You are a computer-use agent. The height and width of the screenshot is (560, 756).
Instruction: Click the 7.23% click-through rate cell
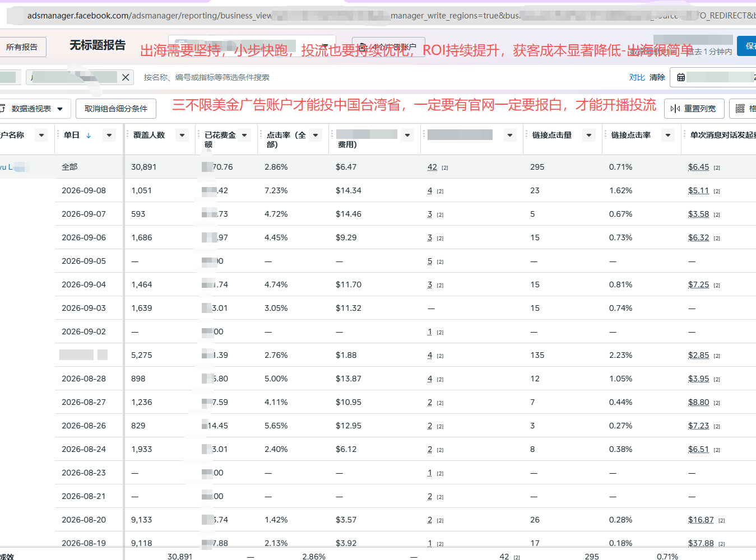(276, 190)
